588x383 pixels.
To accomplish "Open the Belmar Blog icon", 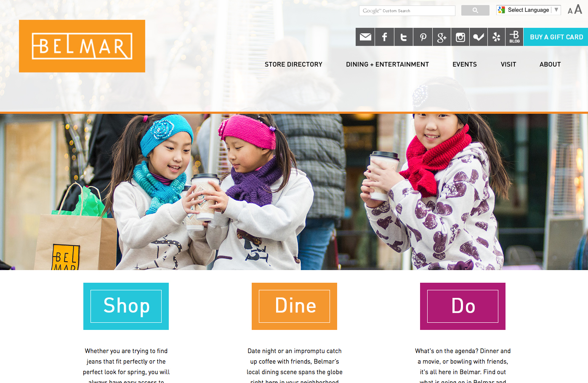I will click(514, 37).
